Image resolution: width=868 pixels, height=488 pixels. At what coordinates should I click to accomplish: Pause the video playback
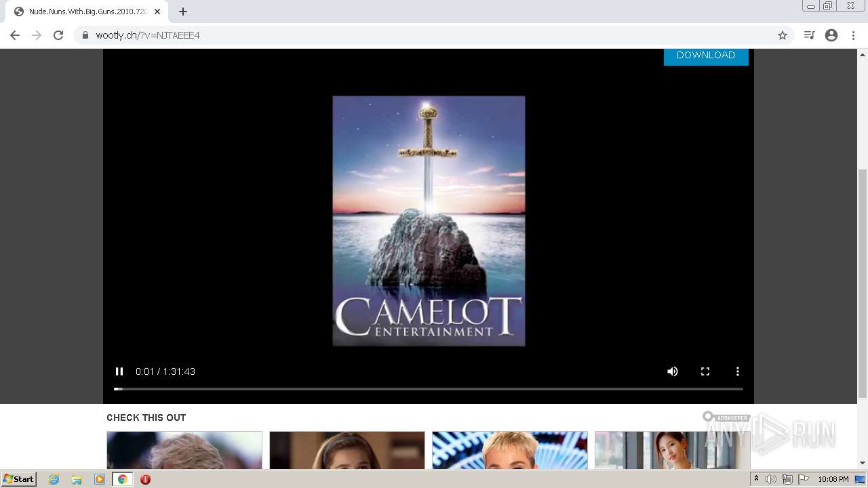pos(119,371)
